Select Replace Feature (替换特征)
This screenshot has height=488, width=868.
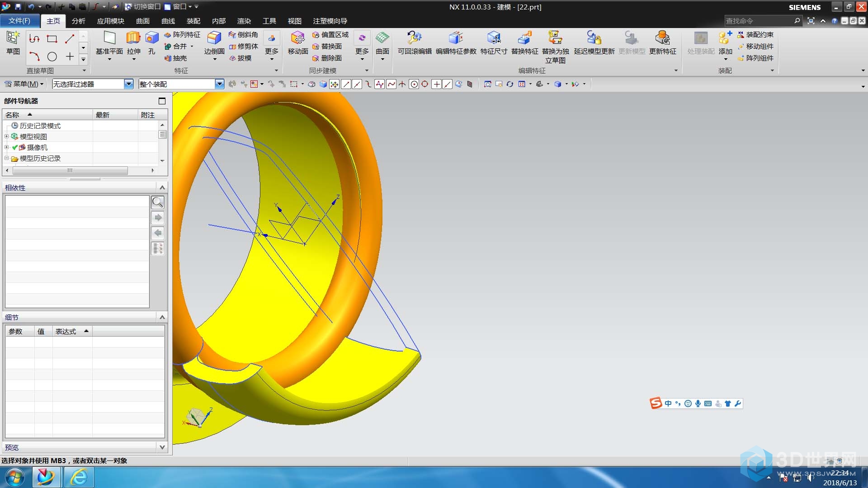pyautogui.click(x=525, y=43)
